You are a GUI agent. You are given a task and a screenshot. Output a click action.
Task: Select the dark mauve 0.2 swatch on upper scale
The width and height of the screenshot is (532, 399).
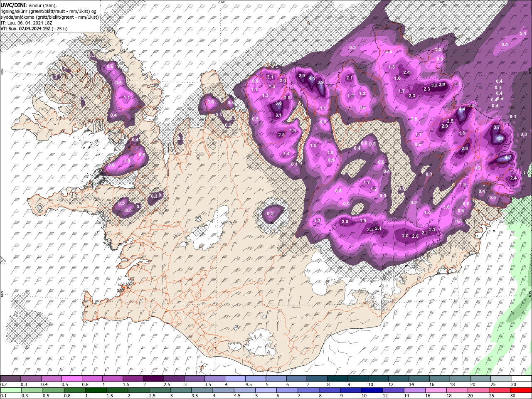click(10, 379)
